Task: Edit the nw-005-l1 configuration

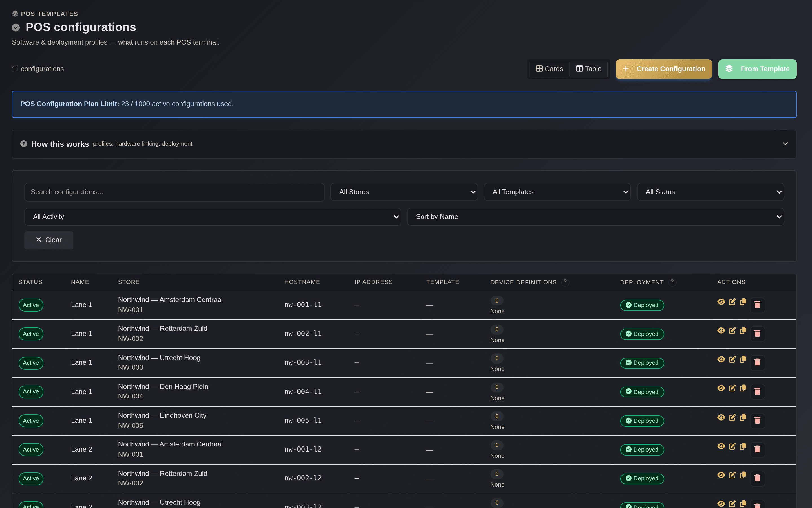Action: [x=732, y=417]
